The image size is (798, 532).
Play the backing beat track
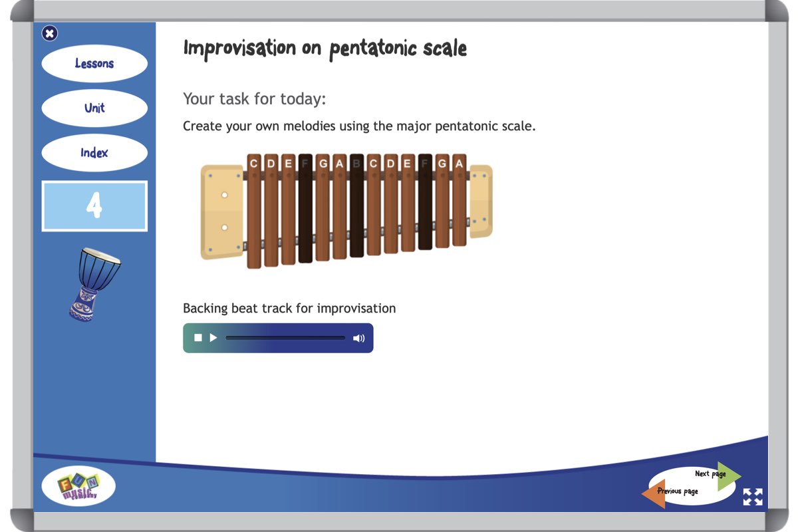click(213, 338)
